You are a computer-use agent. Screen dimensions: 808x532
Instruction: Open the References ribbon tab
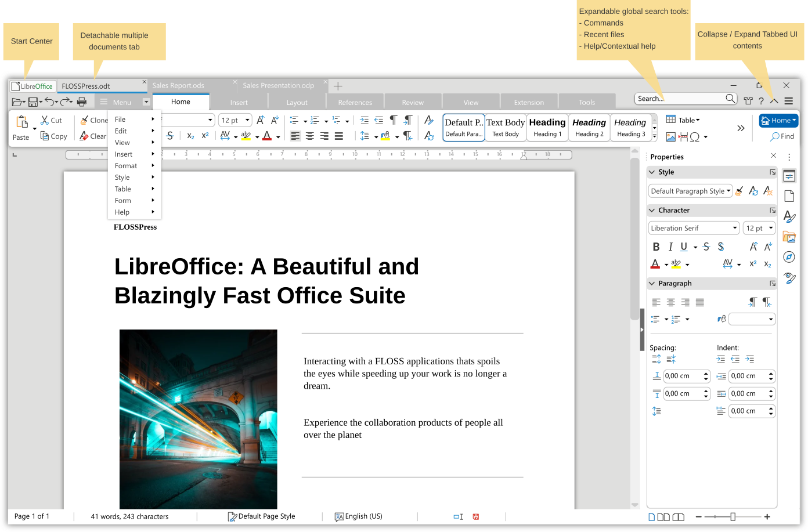355,101
